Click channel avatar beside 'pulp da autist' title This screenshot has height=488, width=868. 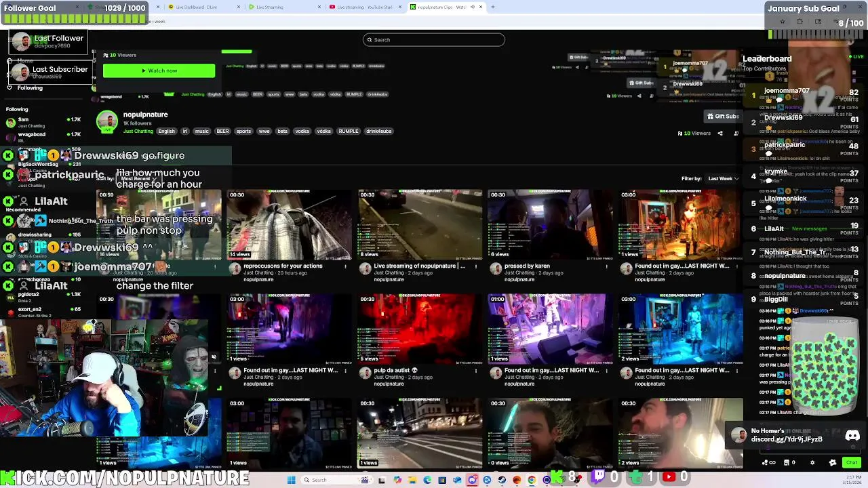tap(366, 373)
